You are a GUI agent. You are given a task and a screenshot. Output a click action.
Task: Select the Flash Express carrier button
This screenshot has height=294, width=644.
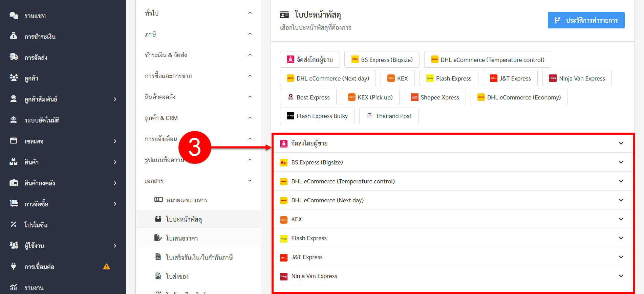(x=449, y=78)
